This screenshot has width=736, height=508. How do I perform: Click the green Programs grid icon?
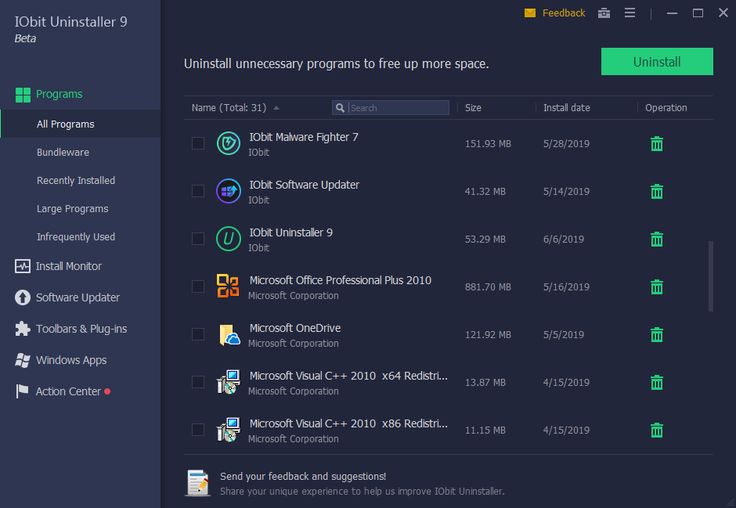23,95
